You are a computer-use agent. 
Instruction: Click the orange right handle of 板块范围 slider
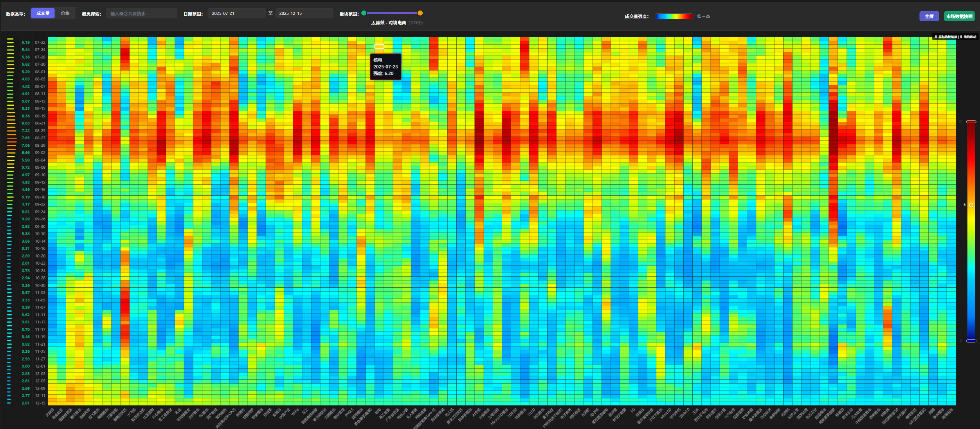(x=420, y=13)
